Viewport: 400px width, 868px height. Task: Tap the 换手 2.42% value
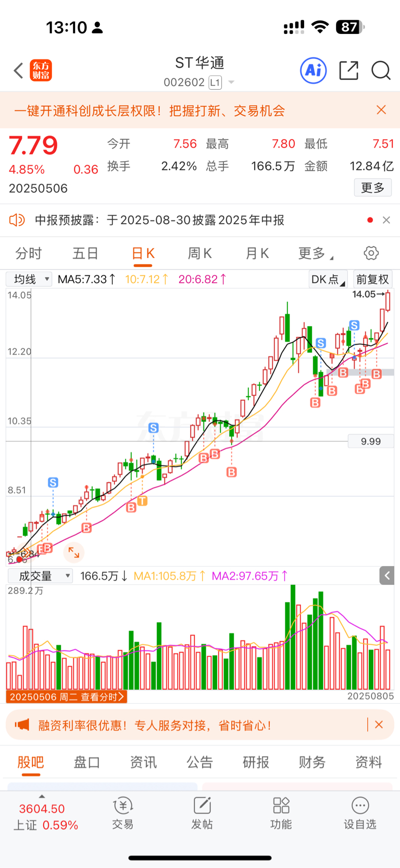pyautogui.click(x=179, y=166)
